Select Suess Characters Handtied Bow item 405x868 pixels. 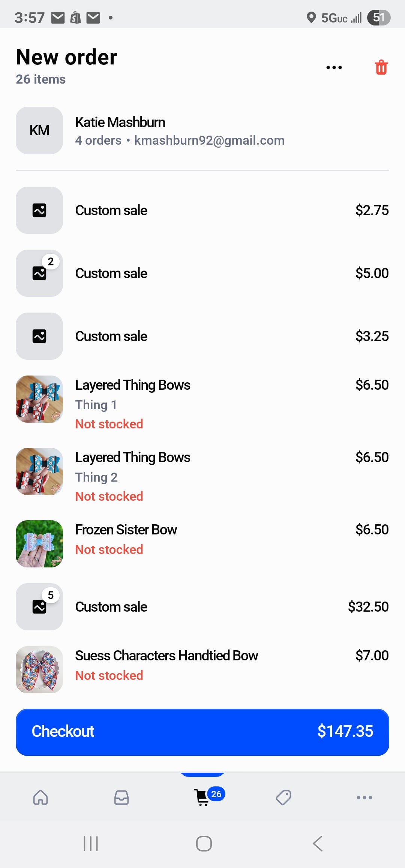(202, 670)
